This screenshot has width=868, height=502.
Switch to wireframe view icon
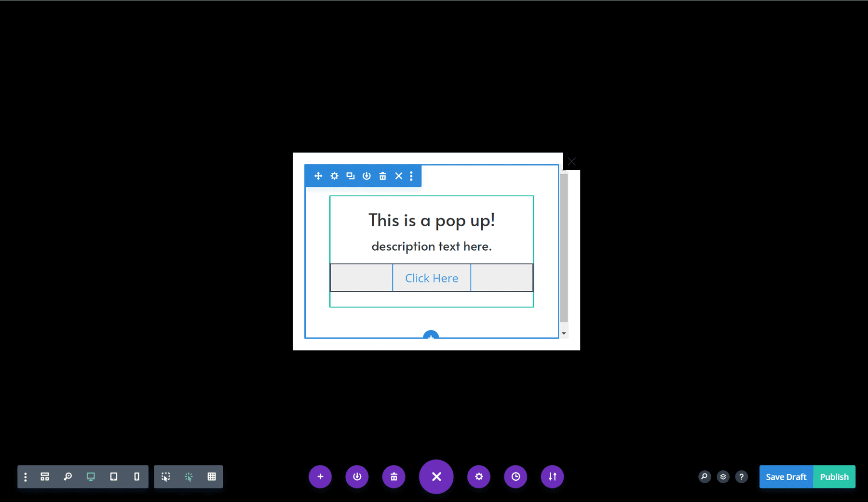(x=44, y=476)
